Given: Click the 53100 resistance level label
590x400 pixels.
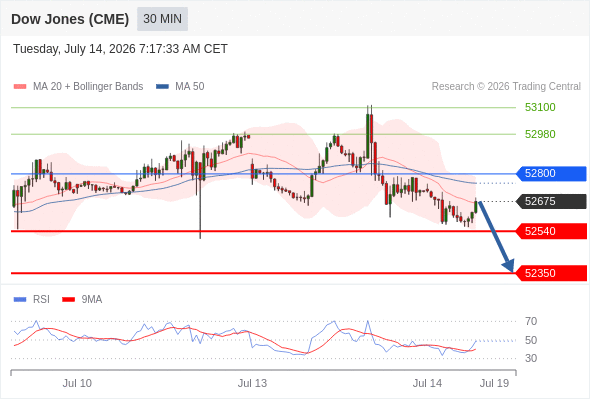Looking at the screenshot, I should 540,108.
